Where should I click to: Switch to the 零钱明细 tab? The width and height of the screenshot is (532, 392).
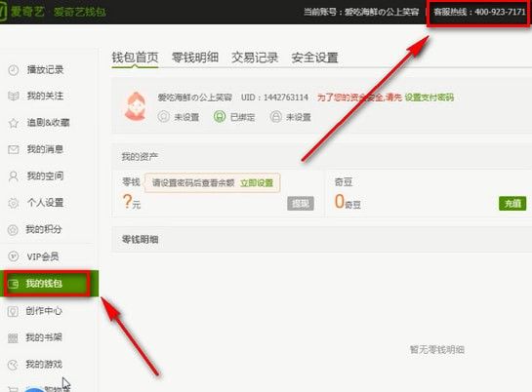tap(195, 58)
